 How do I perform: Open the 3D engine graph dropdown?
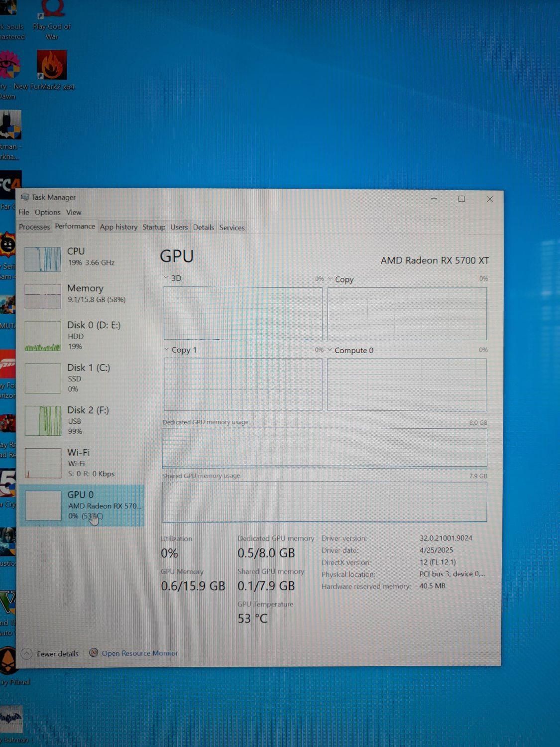pos(166,278)
